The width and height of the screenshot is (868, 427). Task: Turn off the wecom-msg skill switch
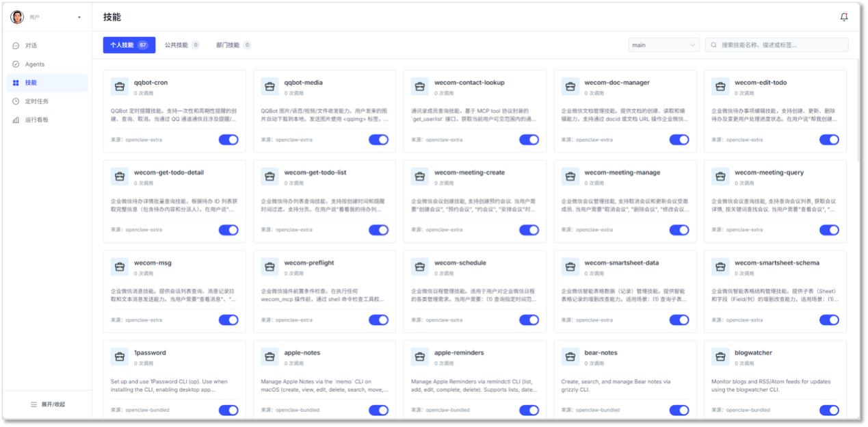[x=228, y=320]
